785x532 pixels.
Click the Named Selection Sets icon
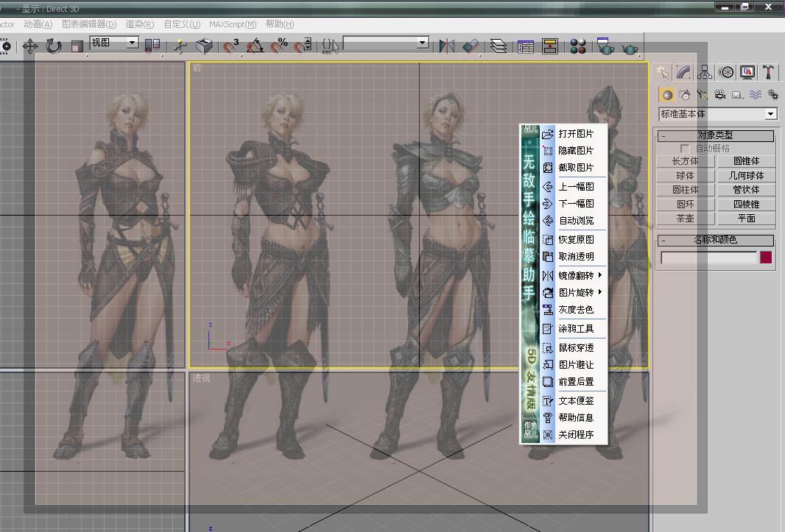pos(329,46)
